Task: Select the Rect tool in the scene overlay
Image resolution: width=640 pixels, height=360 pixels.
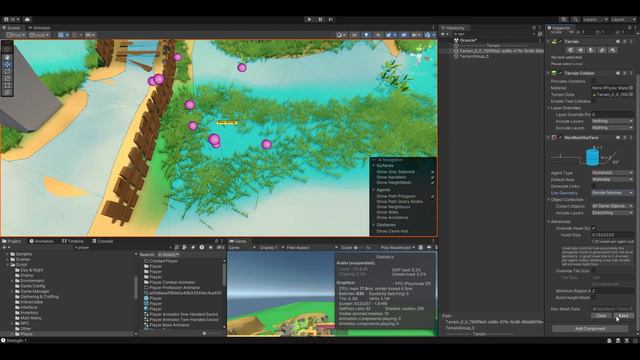Action: tap(7, 85)
